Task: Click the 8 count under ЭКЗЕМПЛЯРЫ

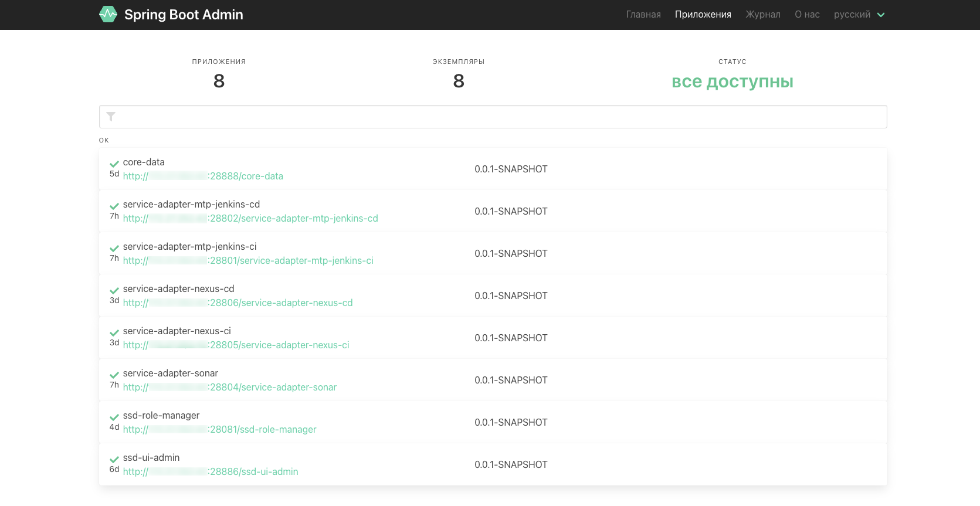Action: pos(459,81)
